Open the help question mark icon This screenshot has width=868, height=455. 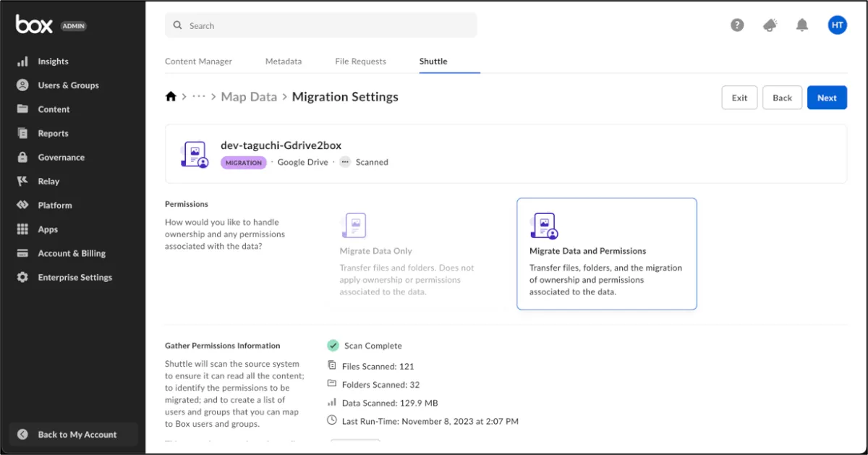737,25
